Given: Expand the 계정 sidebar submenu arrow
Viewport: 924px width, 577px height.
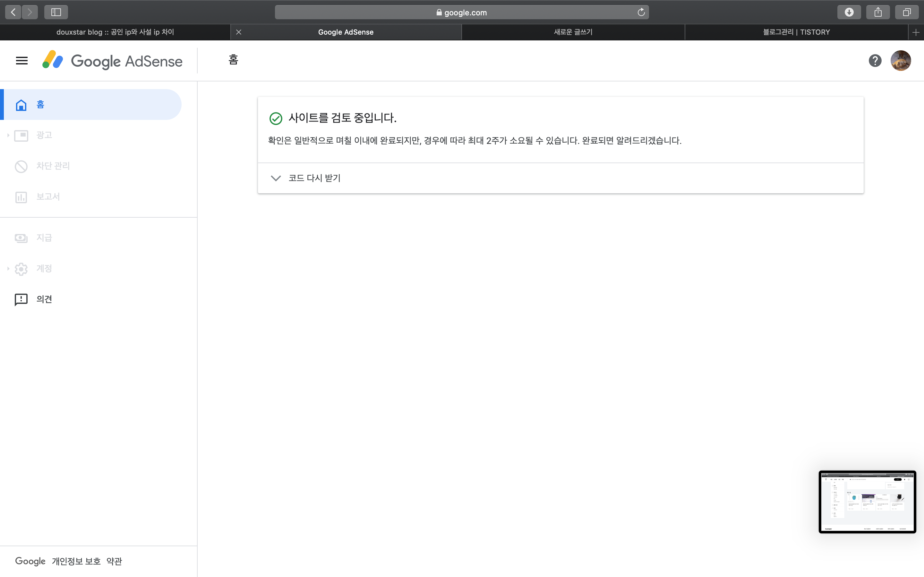Looking at the screenshot, I should 8,269.
